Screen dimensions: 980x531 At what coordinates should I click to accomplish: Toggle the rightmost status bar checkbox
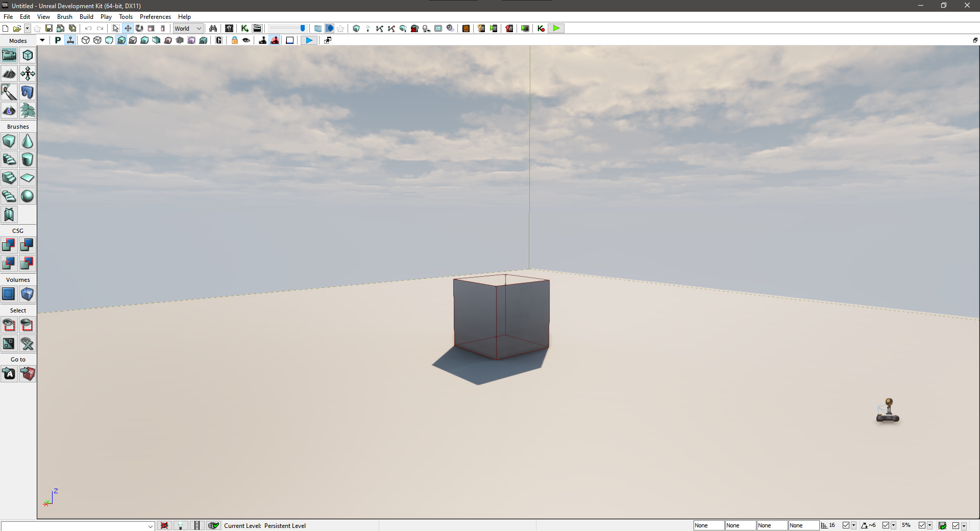click(955, 525)
